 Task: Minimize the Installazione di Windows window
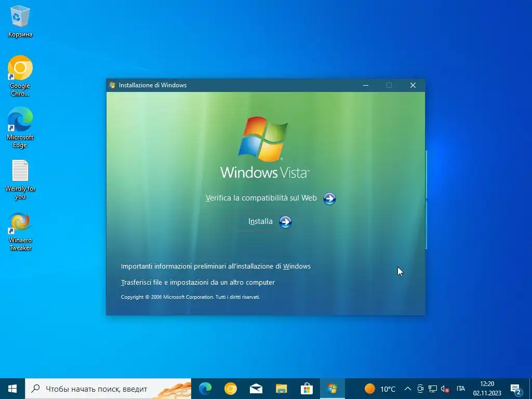(x=365, y=85)
